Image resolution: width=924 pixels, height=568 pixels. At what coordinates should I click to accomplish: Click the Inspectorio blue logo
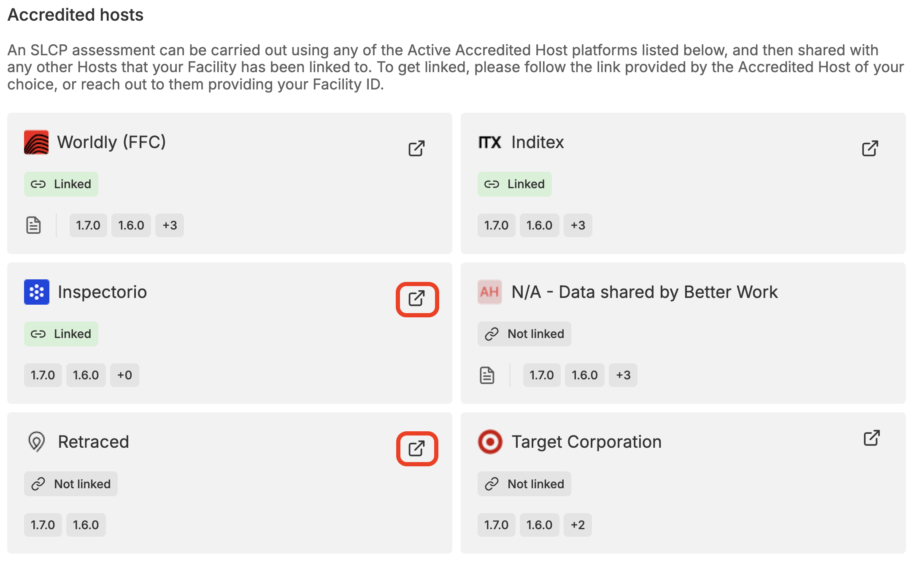pyautogui.click(x=37, y=292)
